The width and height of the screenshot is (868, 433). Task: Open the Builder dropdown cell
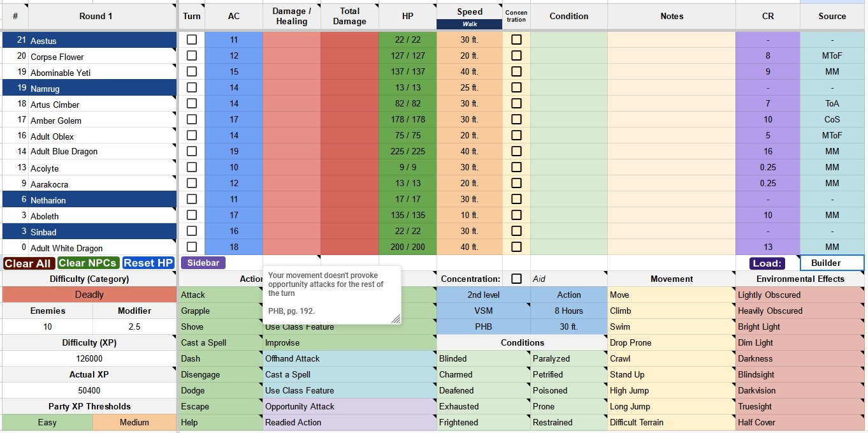coord(832,263)
